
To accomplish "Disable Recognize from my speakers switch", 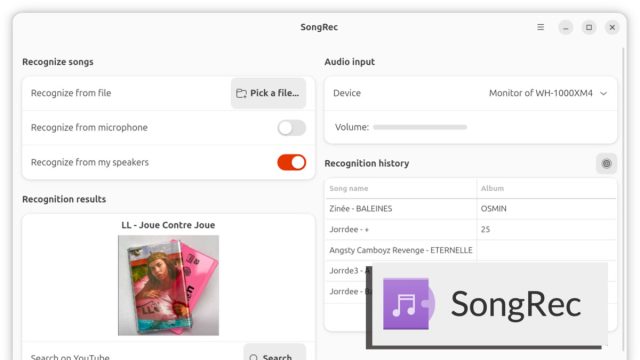I will pyautogui.click(x=291, y=162).
